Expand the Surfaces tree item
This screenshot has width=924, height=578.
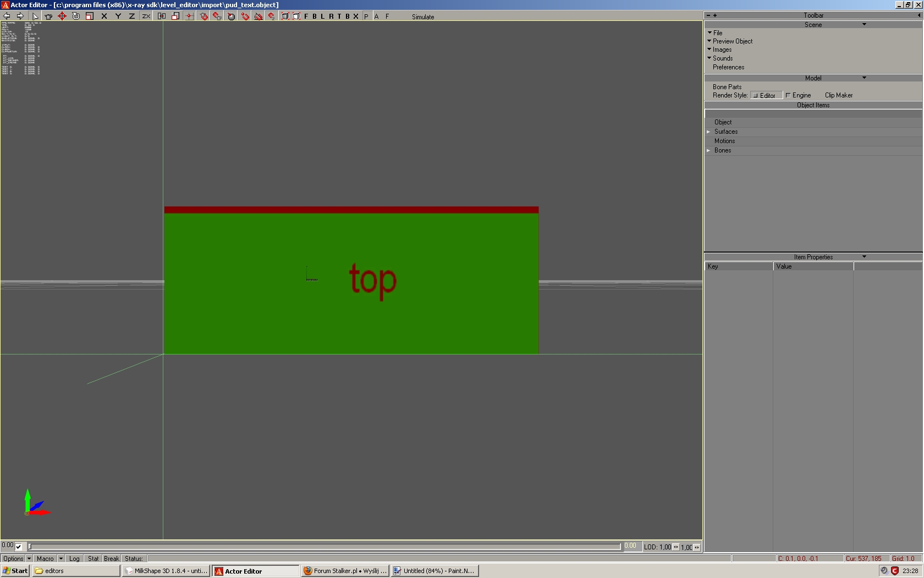point(709,132)
